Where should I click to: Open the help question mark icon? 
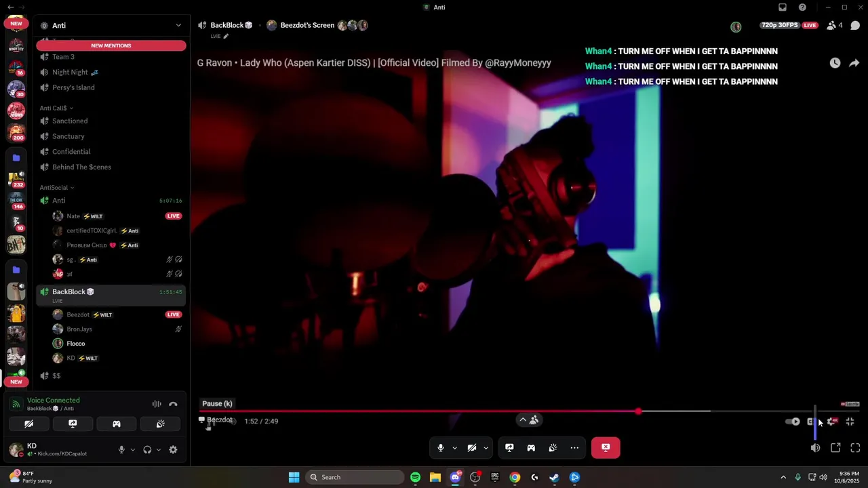point(802,7)
